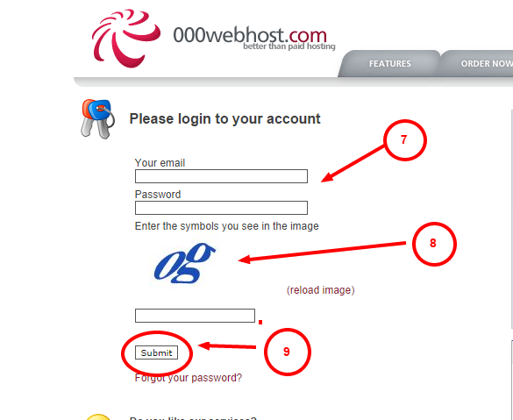Click the red swirl 000webhost logo
Screen dimensions: 513x420
pyautogui.click(x=126, y=39)
